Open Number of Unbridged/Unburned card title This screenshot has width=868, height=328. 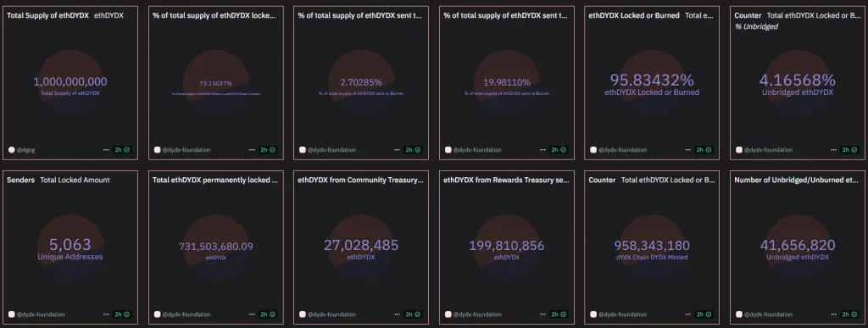tap(797, 180)
